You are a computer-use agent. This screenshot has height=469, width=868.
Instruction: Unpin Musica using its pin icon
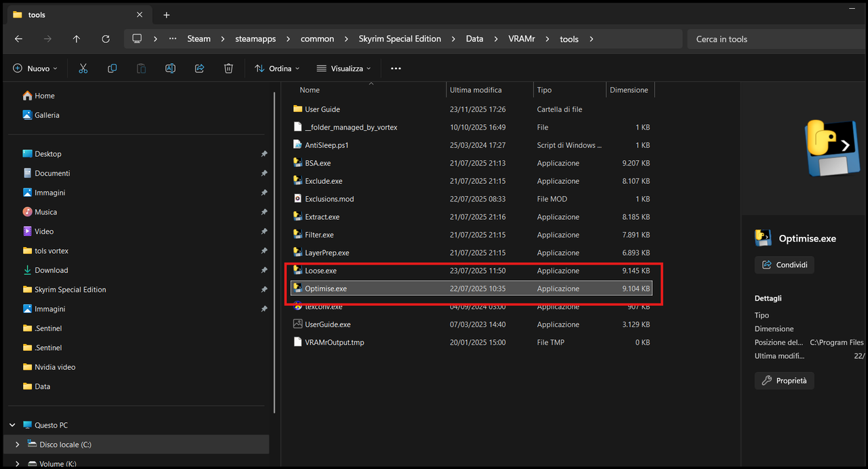pos(264,212)
